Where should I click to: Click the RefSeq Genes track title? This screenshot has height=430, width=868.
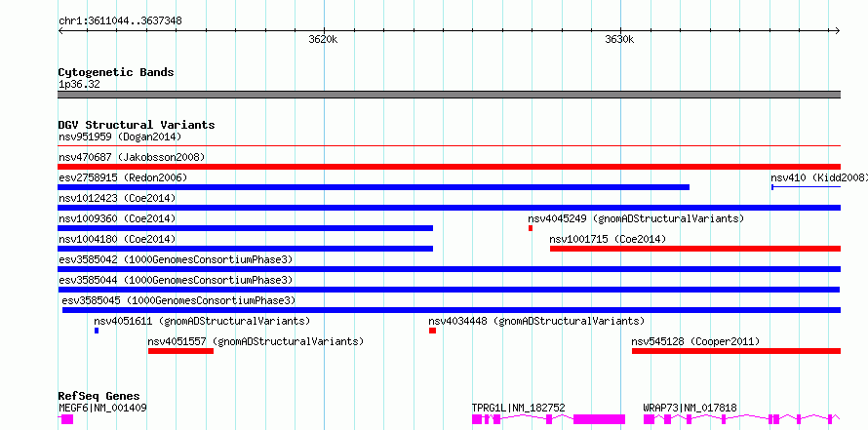[99, 396]
